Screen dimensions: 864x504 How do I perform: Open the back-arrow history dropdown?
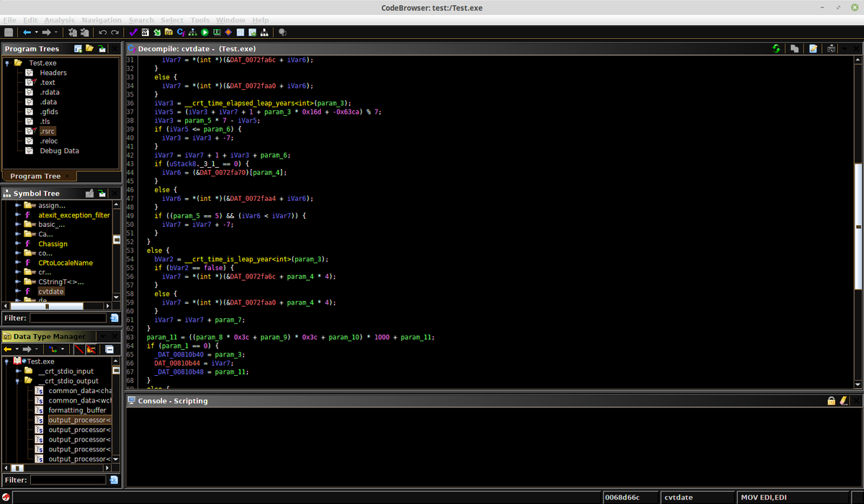tap(36, 32)
